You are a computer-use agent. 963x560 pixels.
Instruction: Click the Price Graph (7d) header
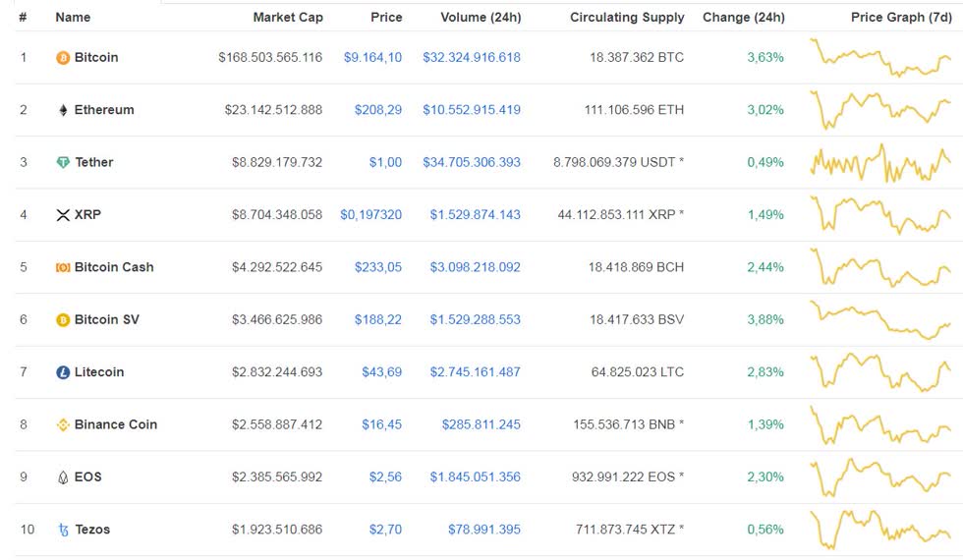pyautogui.click(x=901, y=18)
